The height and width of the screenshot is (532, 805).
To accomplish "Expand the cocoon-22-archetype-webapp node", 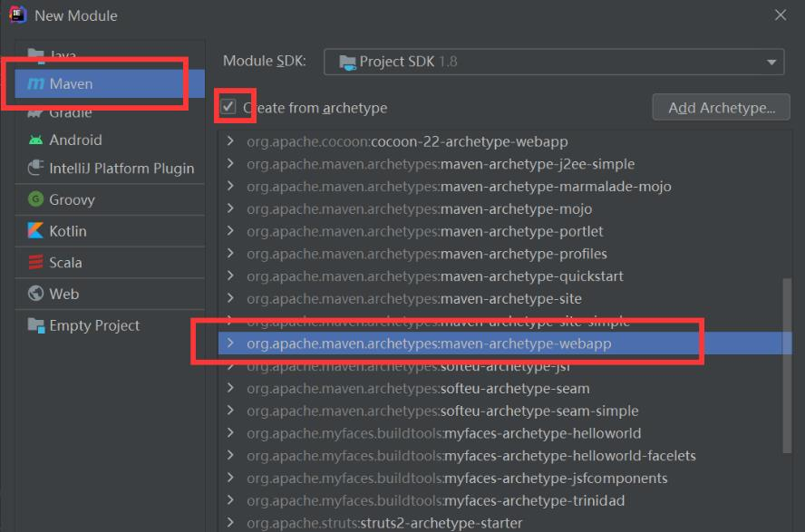I will click(x=230, y=141).
